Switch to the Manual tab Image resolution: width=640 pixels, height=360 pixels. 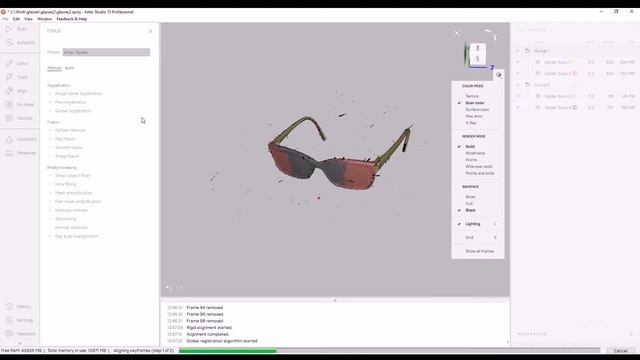tap(54, 68)
